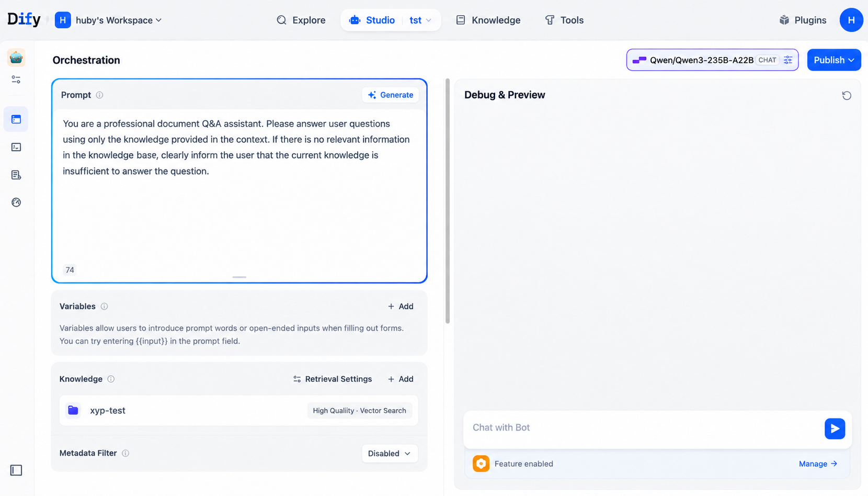Viewport: 868px width, 496px height.
Task: Switch to the Explore tab
Action: tap(301, 20)
